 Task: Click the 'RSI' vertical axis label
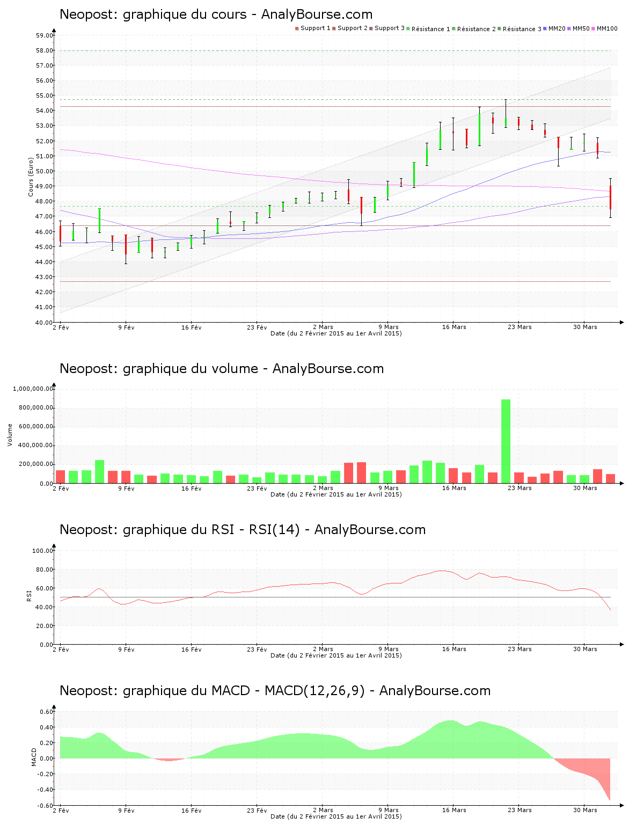point(29,596)
